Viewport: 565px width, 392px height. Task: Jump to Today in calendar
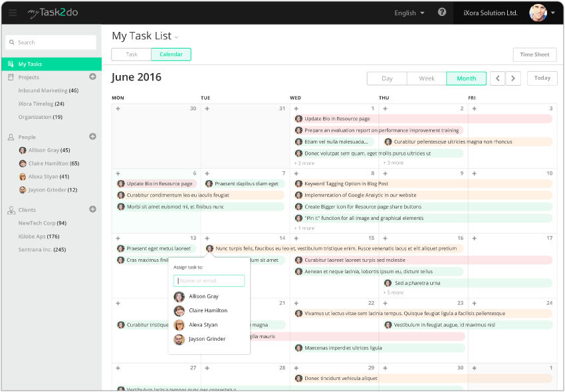coord(542,78)
